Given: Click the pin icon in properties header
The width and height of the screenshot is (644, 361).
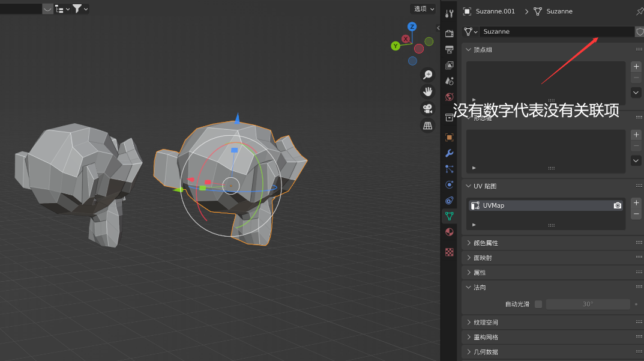Looking at the screenshot, I should pyautogui.click(x=639, y=11).
